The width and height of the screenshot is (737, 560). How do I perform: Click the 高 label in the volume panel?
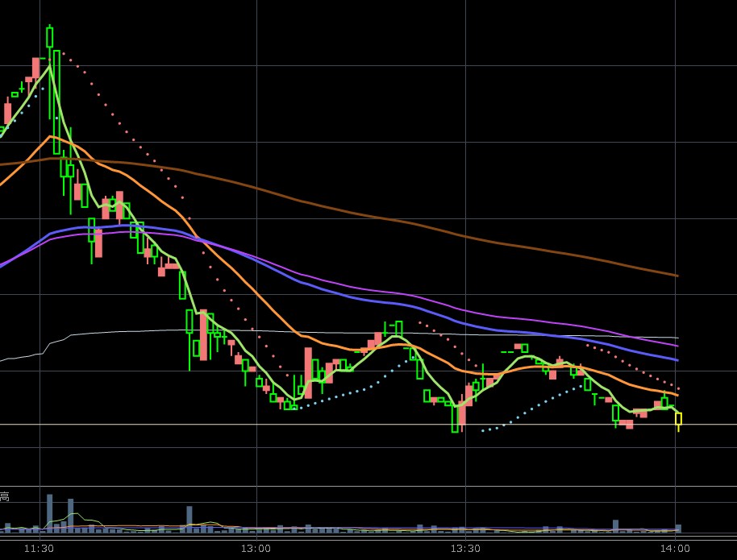(x=5, y=497)
